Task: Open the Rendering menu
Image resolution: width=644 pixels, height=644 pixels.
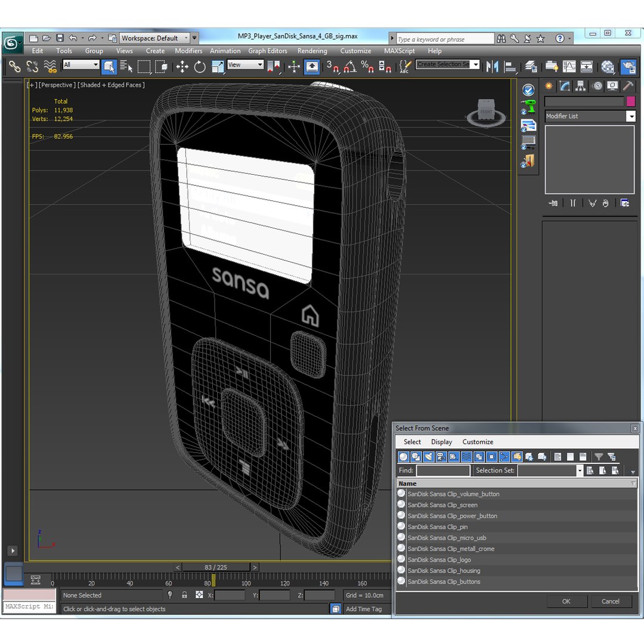Action: click(x=312, y=51)
